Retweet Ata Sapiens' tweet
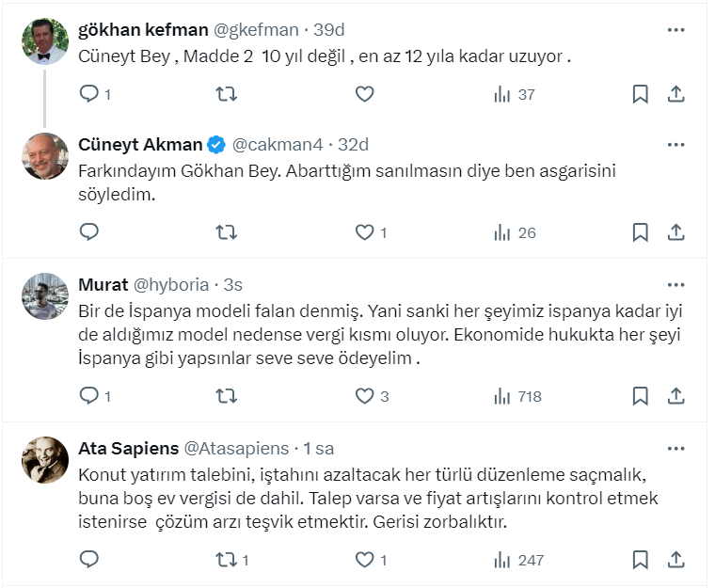715x588 pixels. pyautogui.click(x=227, y=560)
